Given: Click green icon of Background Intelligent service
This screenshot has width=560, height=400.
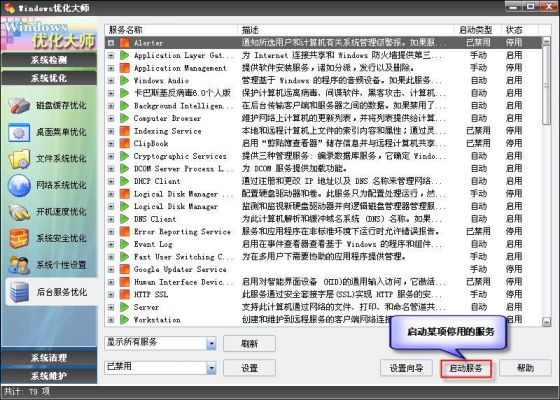Looking at the screenshot, I should [x=125, y=106].
